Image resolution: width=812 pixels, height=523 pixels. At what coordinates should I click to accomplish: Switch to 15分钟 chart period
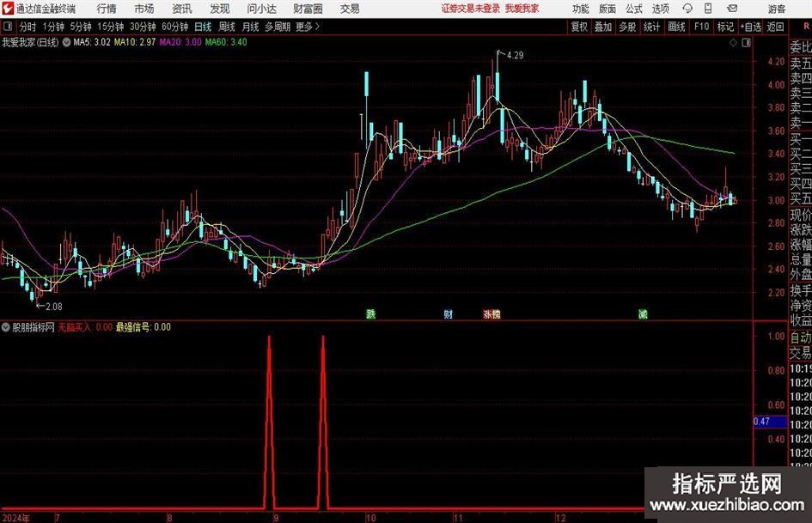click(111, 27)
